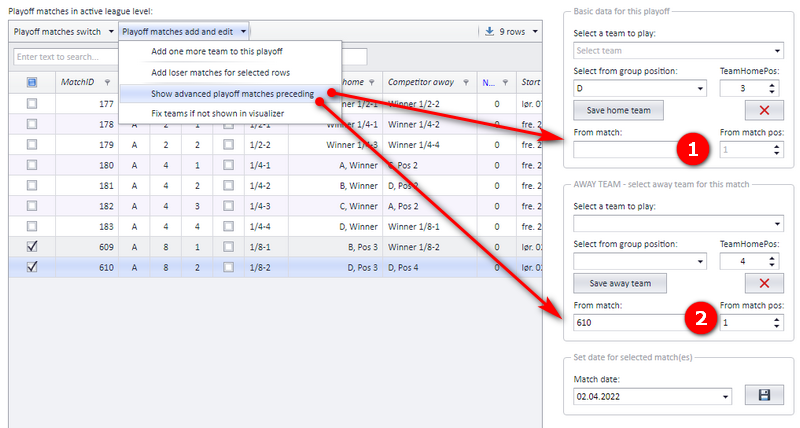The width and height of the screenshot is (800, 428).
Task: Decrease the away TeamHomePos stepper showing 4
Action: coord(772,265)
